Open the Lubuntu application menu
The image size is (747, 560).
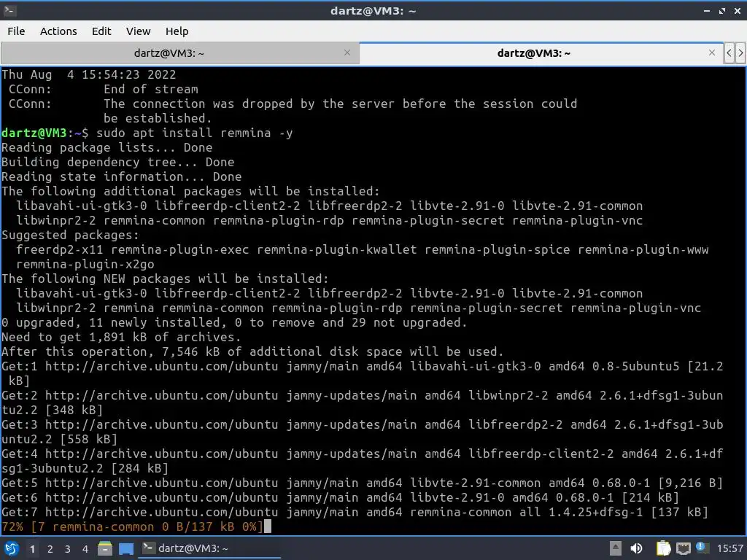coord(12,548)
